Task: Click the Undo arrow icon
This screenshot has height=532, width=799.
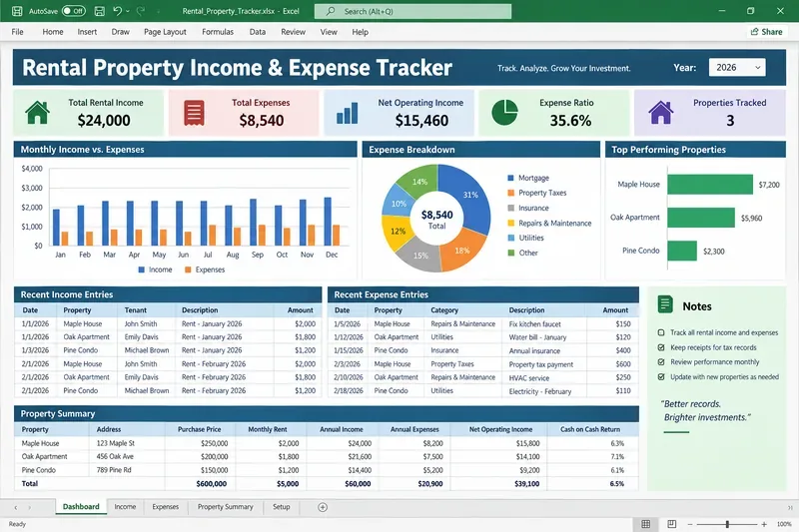Action: [x=117, y=11]
